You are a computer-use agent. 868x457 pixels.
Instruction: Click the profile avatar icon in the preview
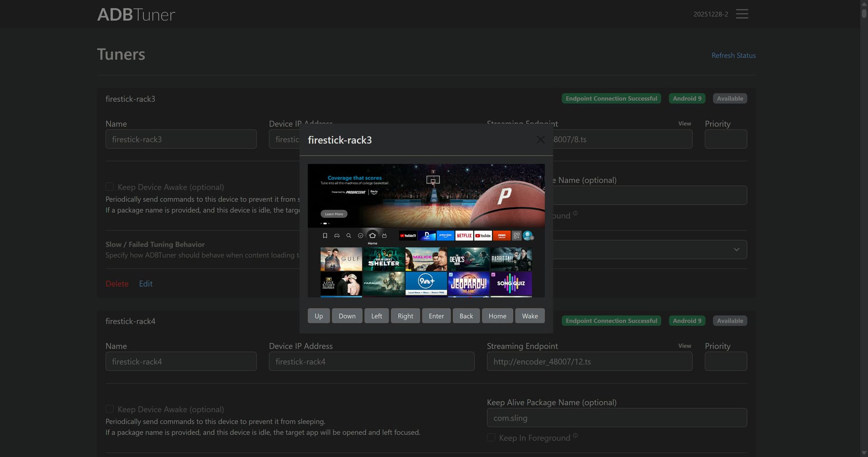click(528, 236)
